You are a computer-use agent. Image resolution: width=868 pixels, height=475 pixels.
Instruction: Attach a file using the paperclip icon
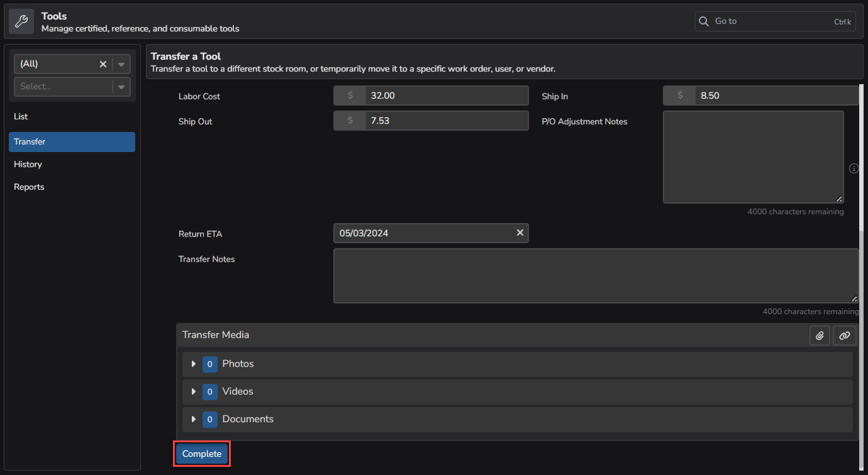(819, 335)
